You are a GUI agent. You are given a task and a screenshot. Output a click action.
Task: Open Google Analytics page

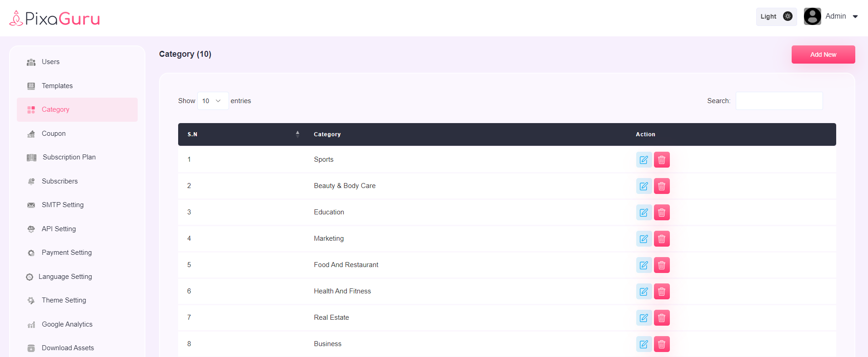click(x=77, y=324)
